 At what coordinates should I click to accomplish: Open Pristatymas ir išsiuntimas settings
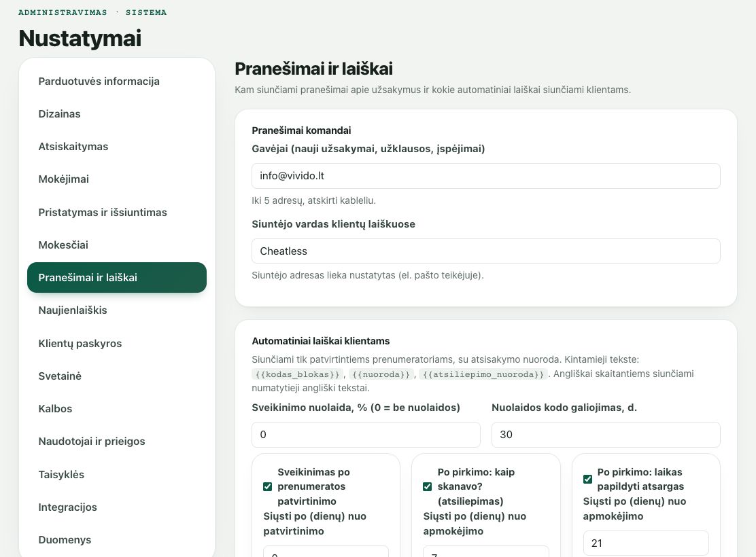pos(117,213)
